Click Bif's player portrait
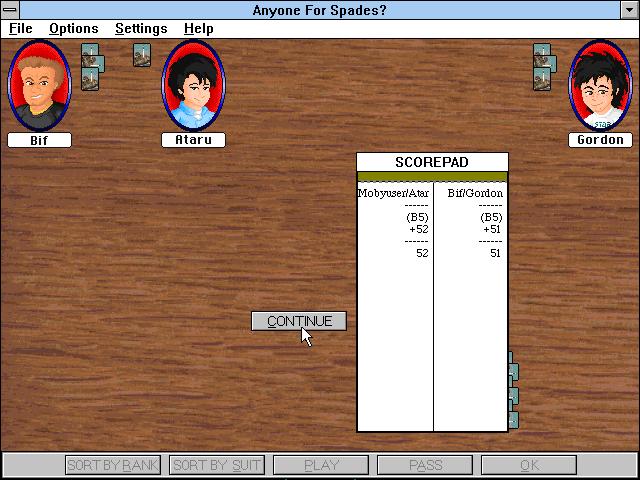The height and width of the screenshot is (480, 640). (39, 85)
